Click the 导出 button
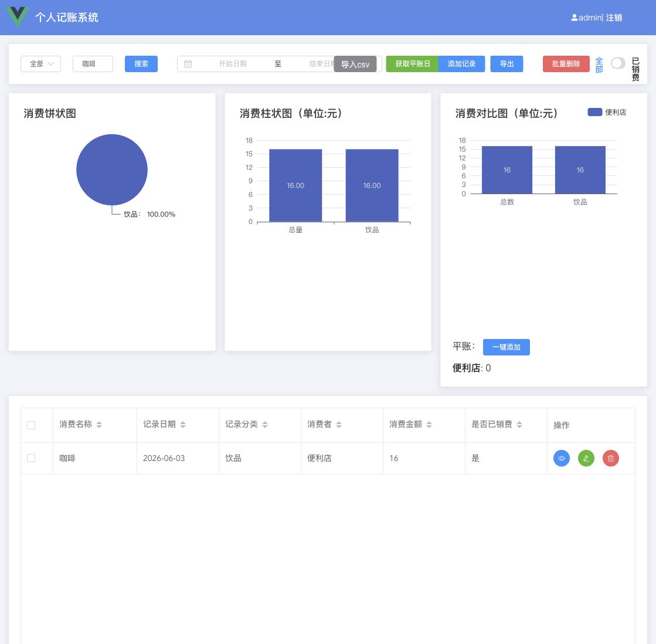This screenshot has height=644, width=656. pos(507,64)
